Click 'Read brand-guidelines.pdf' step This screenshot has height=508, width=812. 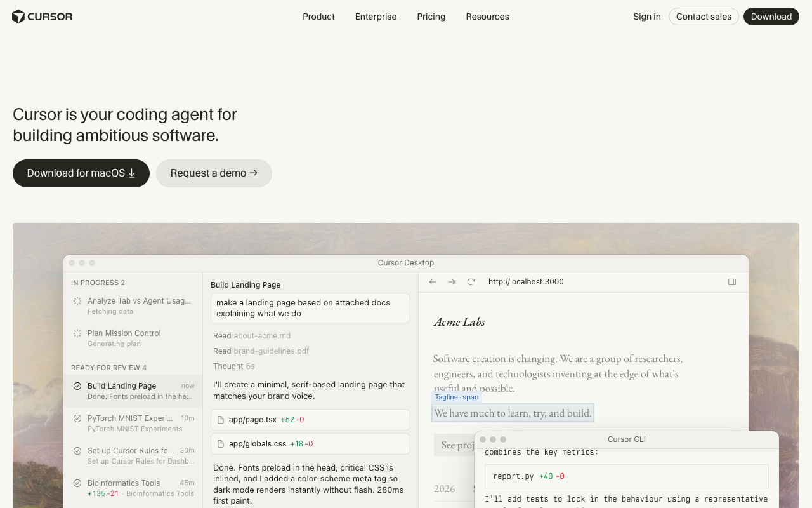261,351
